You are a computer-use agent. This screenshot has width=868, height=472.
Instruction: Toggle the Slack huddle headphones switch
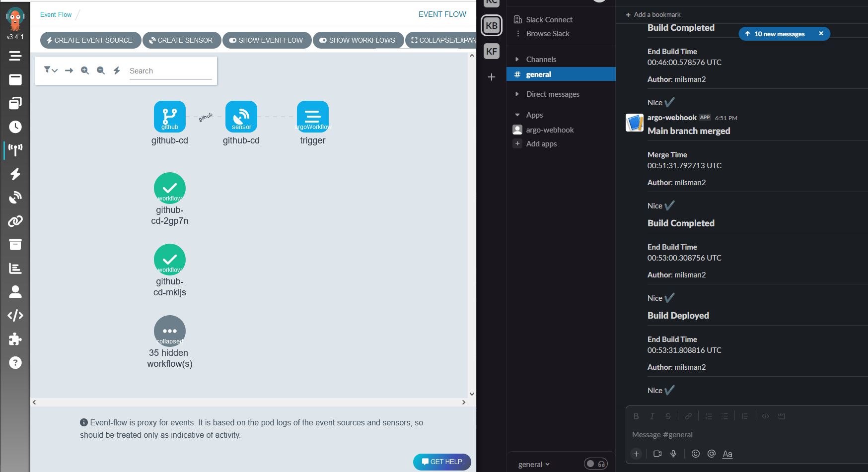click(x=595, y=464)
